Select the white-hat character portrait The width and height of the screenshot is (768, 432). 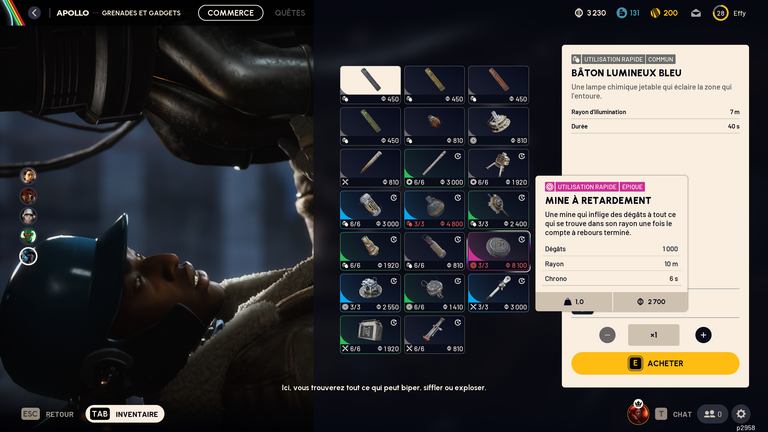pyautogui.click(x=28, y=216)
